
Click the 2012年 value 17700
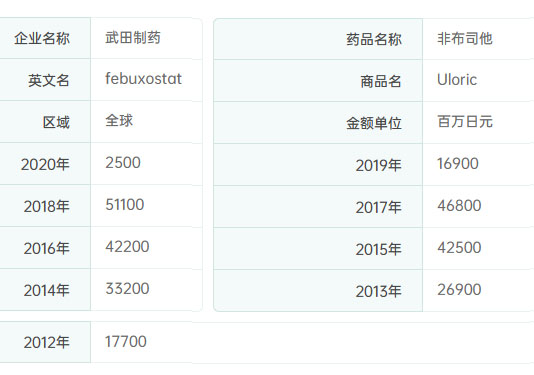point(126,342)
